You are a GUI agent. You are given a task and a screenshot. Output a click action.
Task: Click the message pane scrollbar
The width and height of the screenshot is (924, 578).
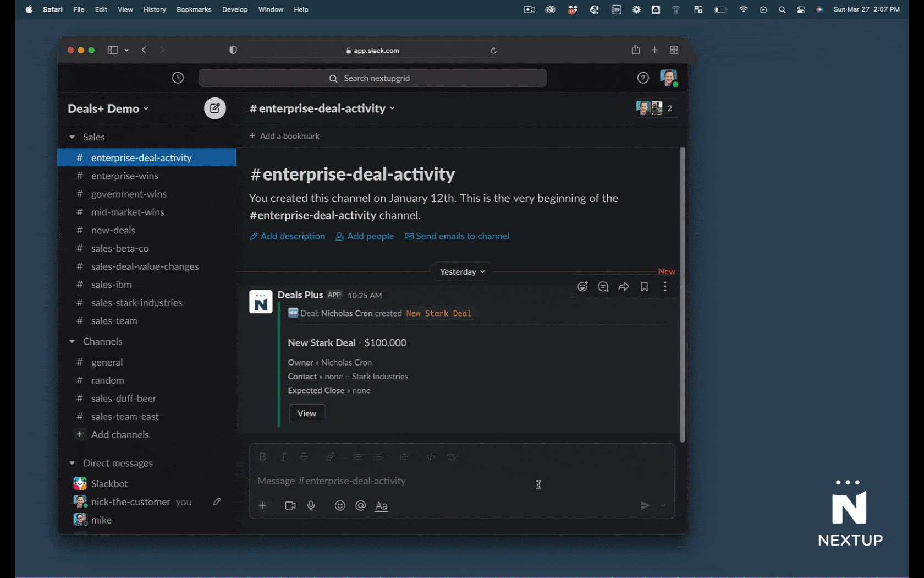pyautogui.click(x=683, y=295)
